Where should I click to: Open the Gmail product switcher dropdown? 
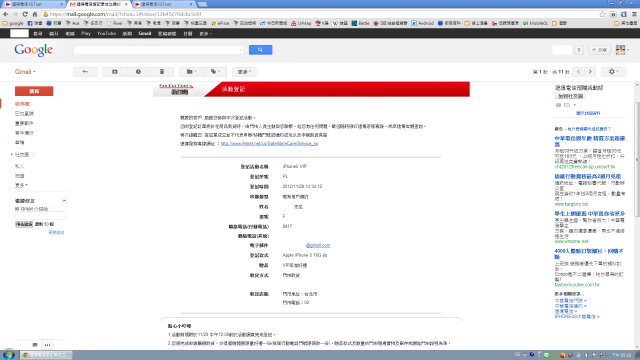pos(25,72)
